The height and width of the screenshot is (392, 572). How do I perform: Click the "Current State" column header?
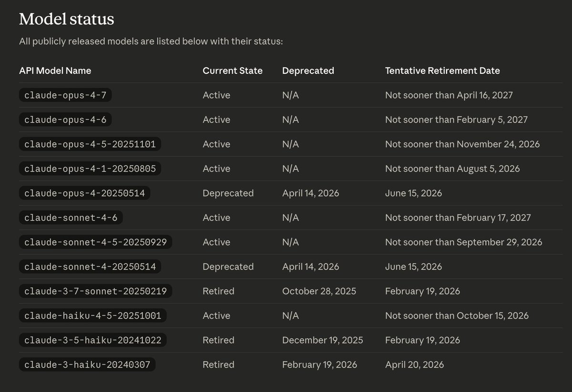[x=233, y=70]
